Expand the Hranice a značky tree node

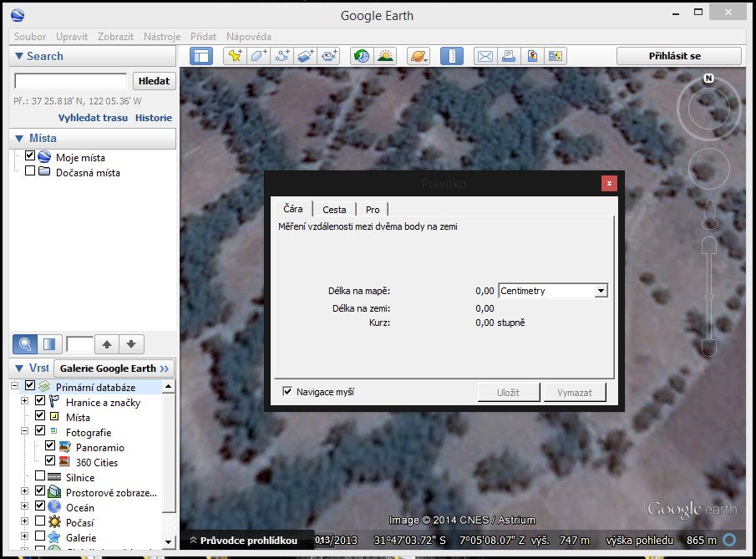[x=25, y=402]
